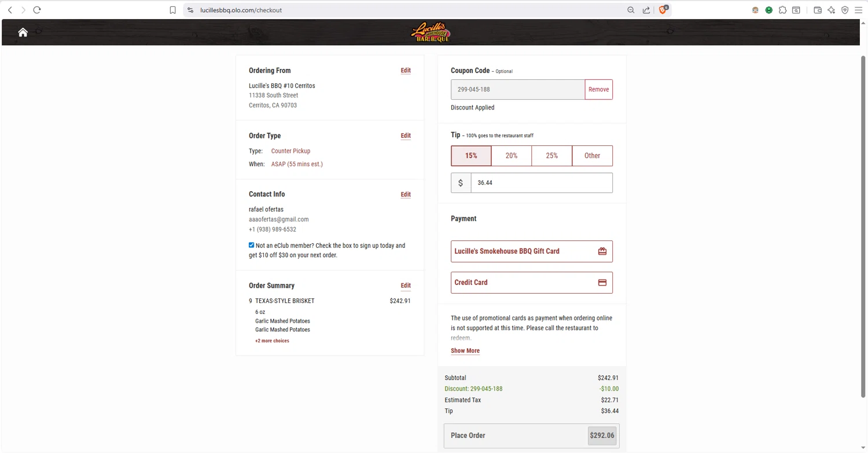Screen dimensions: 868x453
Task: Click the phone number +1 (938) 989-6532
Action: coord(272,229)
